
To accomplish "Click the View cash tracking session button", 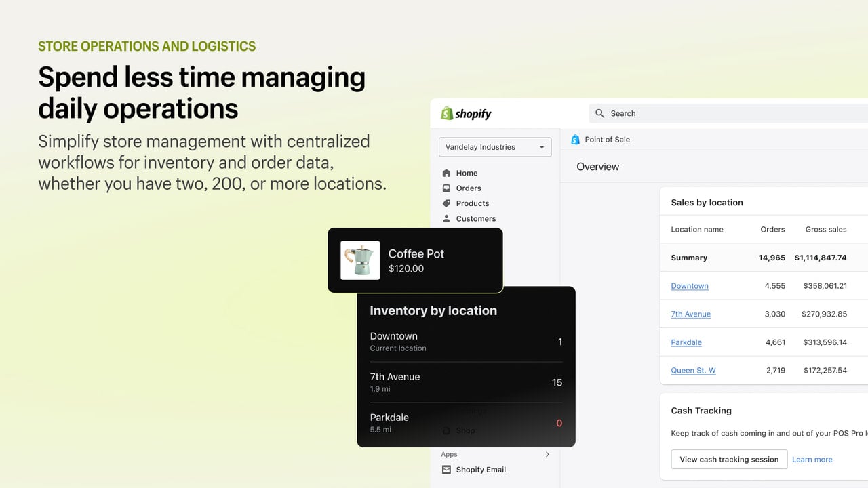I will (x=729, y=459).
